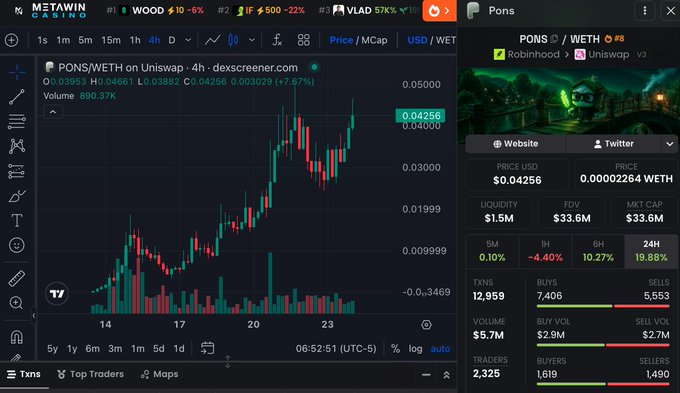This screenshot has height=393, width=680.
Task: Set the chart interval to 1m
Action: point(63,40)
